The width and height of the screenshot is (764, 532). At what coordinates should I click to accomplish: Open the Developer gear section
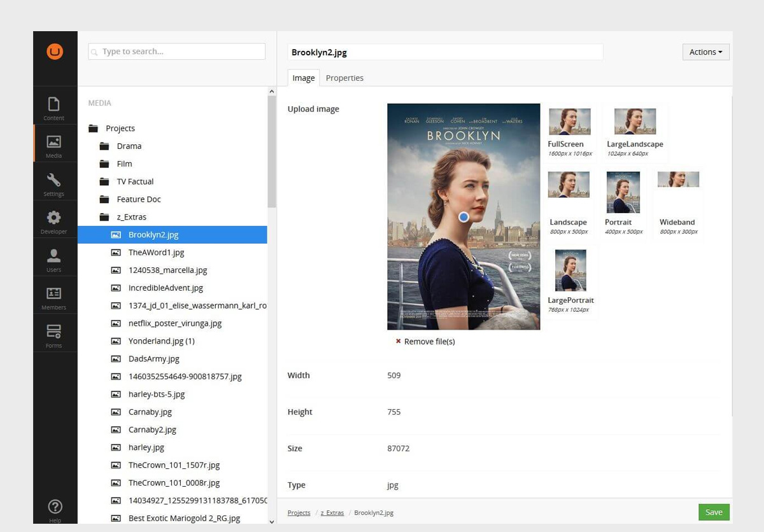(x=54, y=221)
